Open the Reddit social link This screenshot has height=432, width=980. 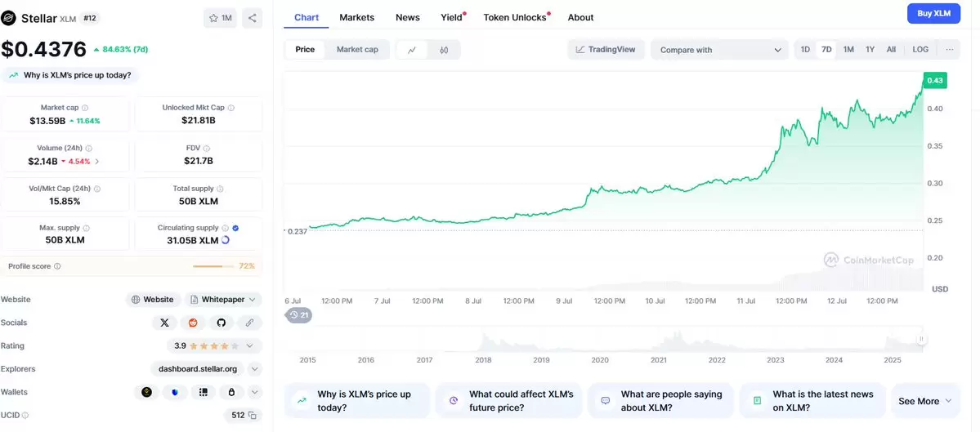193,323
